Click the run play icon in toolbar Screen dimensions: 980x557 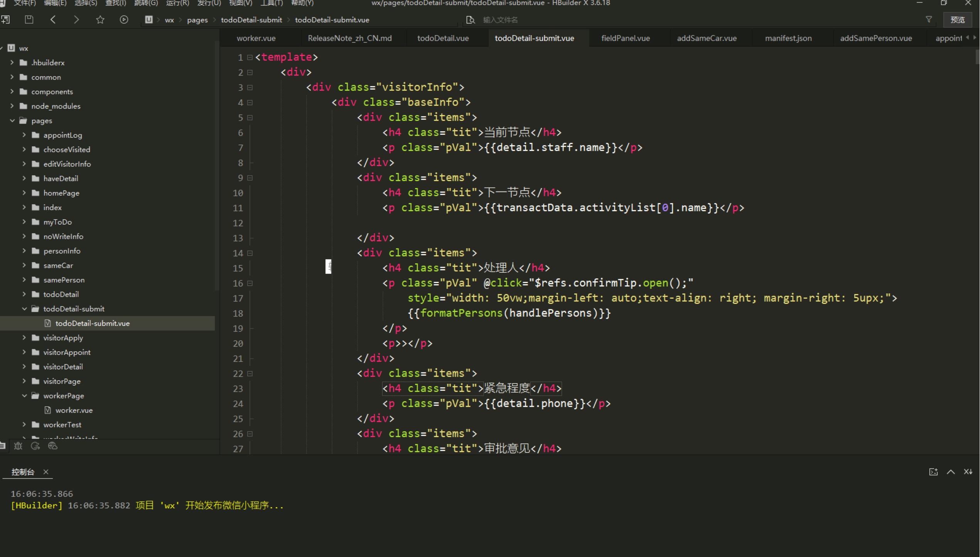(124, 19)
